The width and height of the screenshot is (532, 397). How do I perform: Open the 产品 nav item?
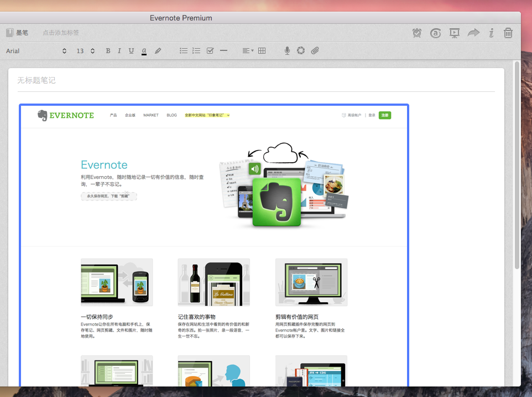pyautogui.click(x=113, y=115)
